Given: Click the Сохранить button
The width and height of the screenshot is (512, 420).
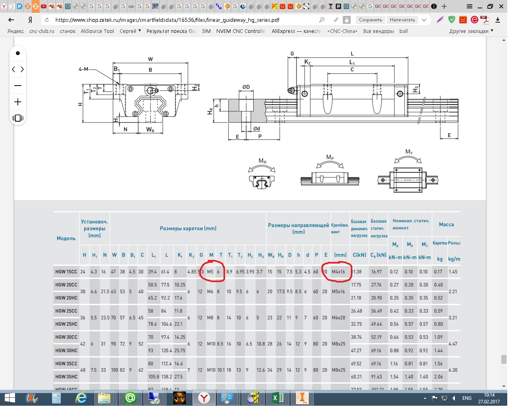Looking at the screenshot, I should (x=371, y=20).
